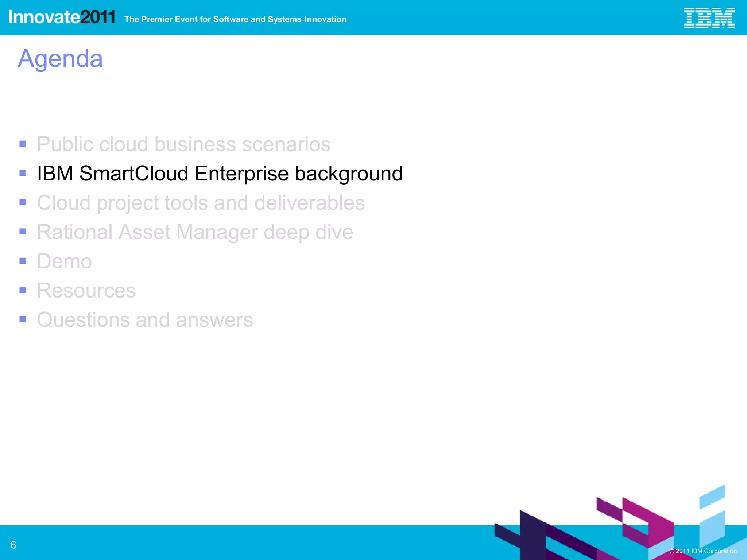Screen dimensions: 747x560
Task: Click the IBM logo in header
Action: (709, 18)
